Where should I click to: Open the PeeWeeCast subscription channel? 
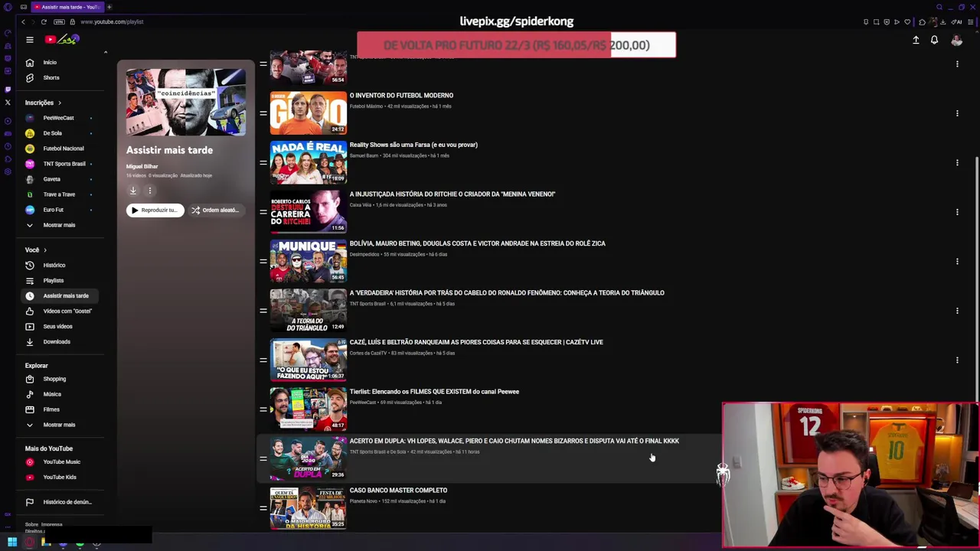58,118
